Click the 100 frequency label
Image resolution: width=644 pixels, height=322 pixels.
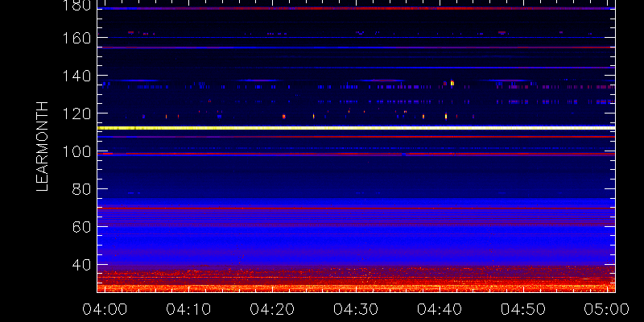coord(76,151)
